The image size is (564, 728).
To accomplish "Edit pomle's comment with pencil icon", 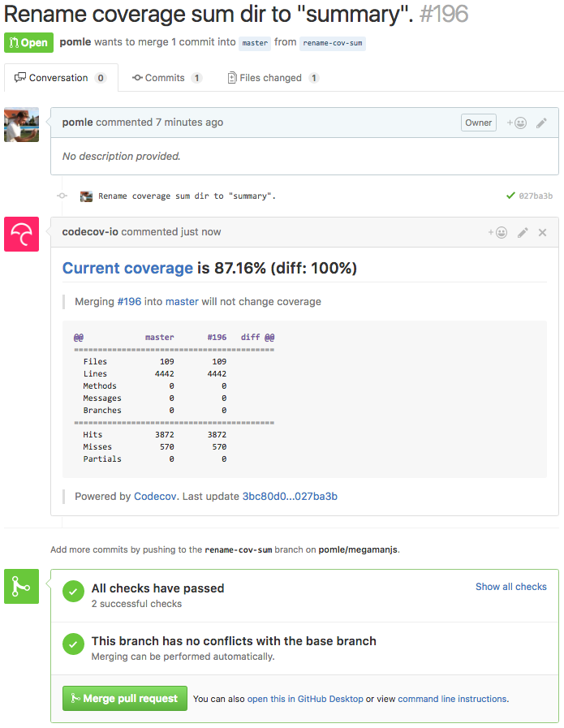I will (540, 123).
